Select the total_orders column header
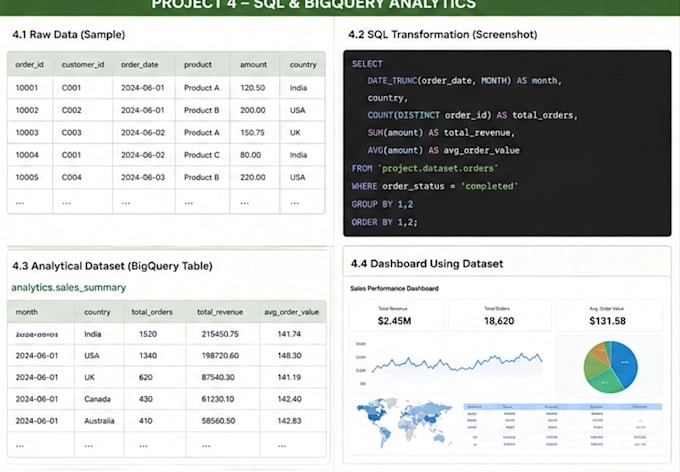Image resolution: width=680 pixels, height=472 pixels. [x=152, y=312]
